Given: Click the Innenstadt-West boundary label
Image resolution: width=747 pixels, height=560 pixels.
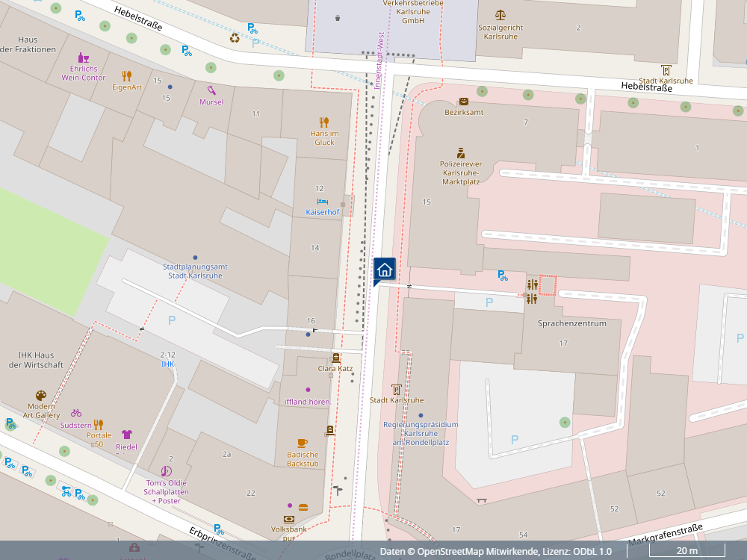Looking at the screenshot, I should (x=378, y=60).
